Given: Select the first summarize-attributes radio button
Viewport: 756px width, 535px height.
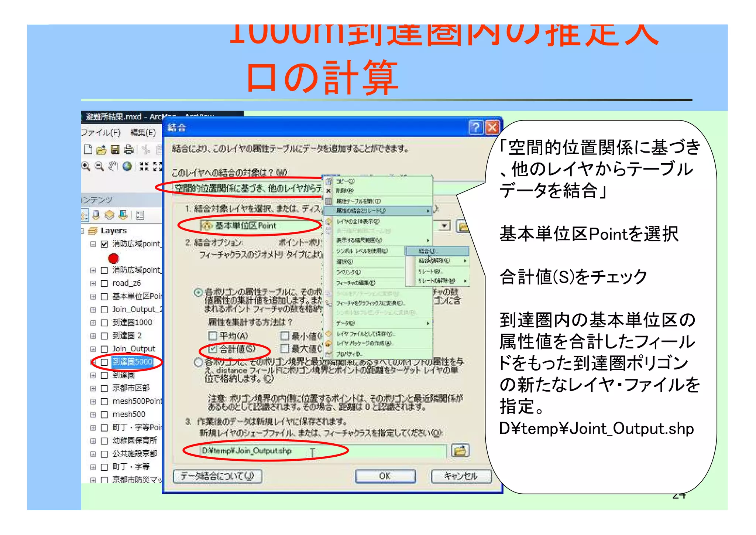Looking at the screenshot, I should pyautogui.click(x=199, y=293).
